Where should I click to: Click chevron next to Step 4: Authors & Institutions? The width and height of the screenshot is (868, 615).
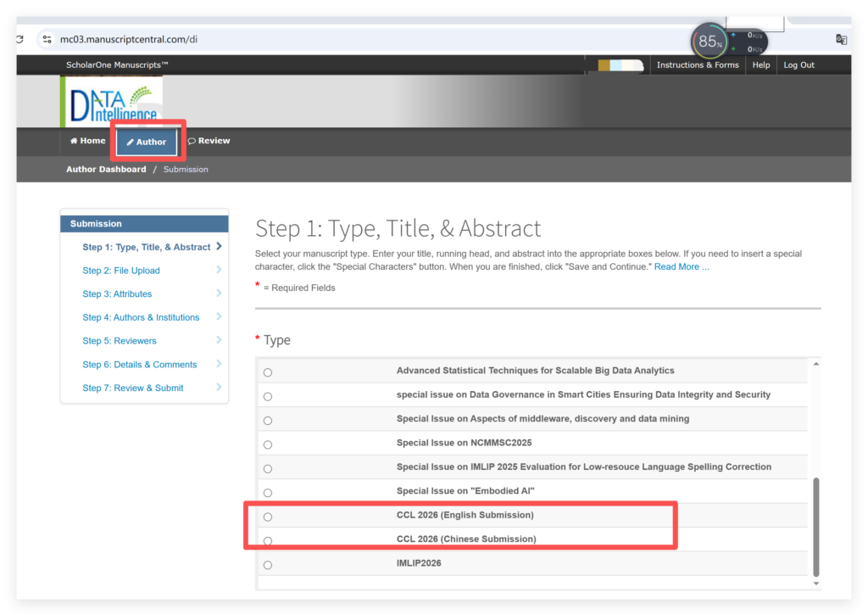(220, 316)
